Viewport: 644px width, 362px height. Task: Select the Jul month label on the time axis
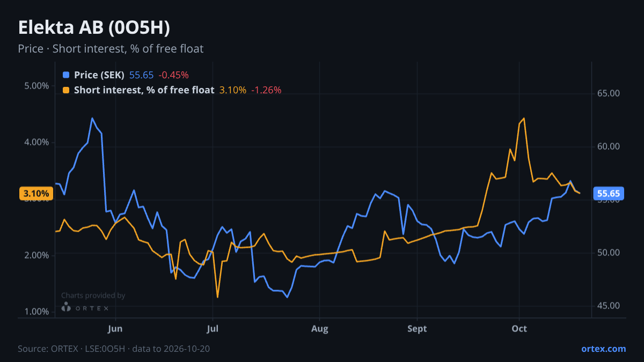213,329
